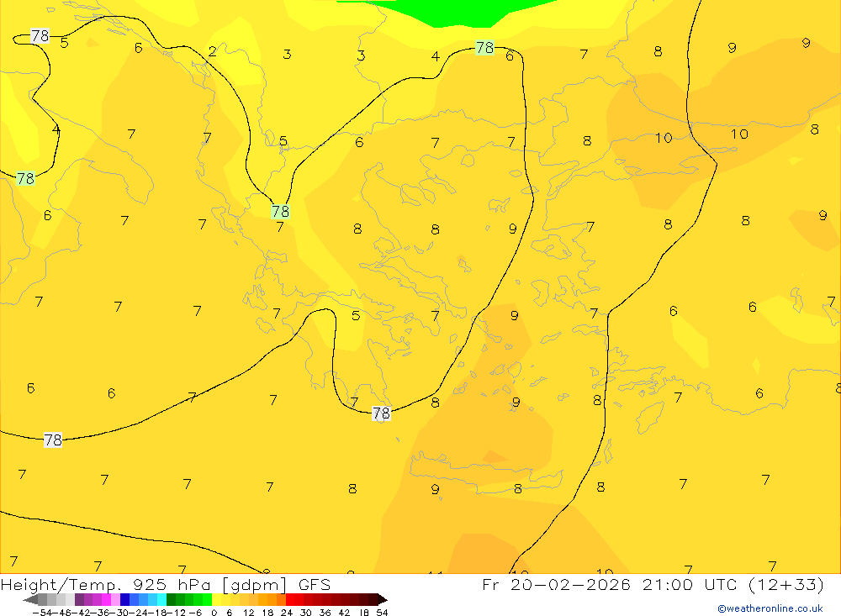The image size is (841, 616).
Task: Click the '42' legend label
Action: click(344, 613)
